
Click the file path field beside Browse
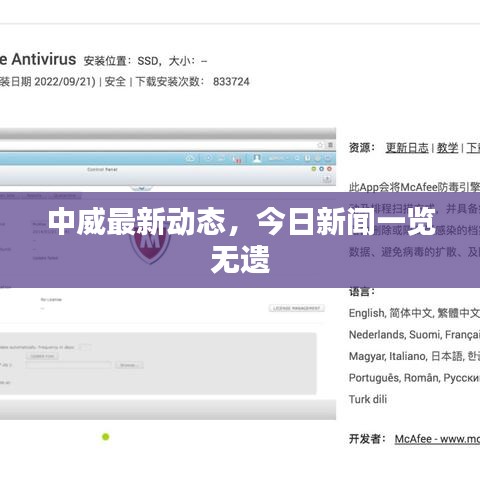69,365
